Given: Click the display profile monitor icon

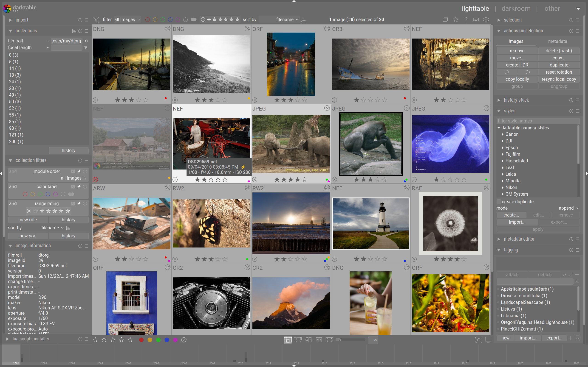Looking at the screenshot, I should pyautogui.click(x=488, y=339).
